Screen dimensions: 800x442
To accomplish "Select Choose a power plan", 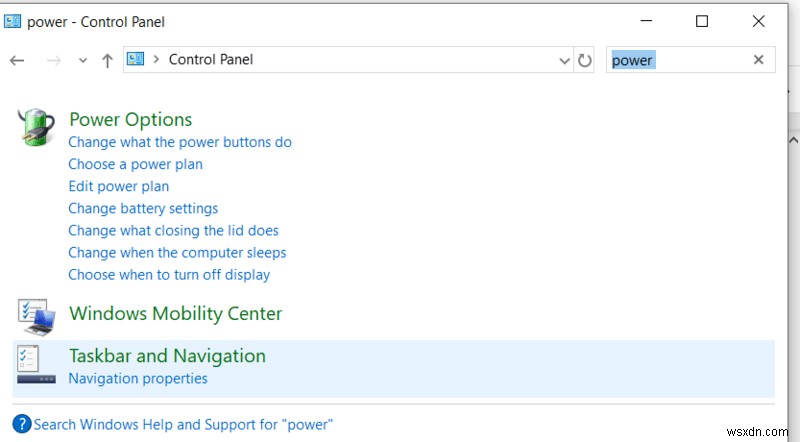I will click(135, 164).
